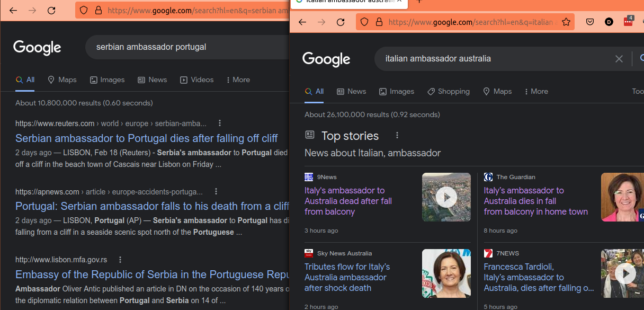Image resolution: width=644 pixels, height=310 pixels.
Task: Open the AP article on the Serbian ambassador
Action: tap(152, 206)
